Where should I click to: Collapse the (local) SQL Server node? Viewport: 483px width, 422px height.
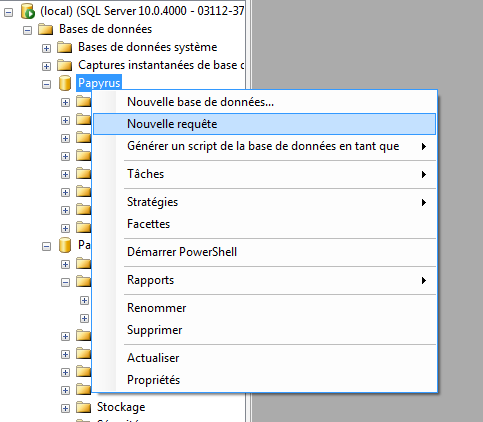9,12
